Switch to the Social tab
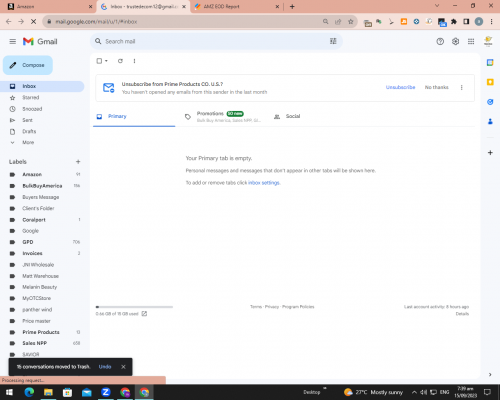Viewport: 500px width, 400px height. coord(293,116)
